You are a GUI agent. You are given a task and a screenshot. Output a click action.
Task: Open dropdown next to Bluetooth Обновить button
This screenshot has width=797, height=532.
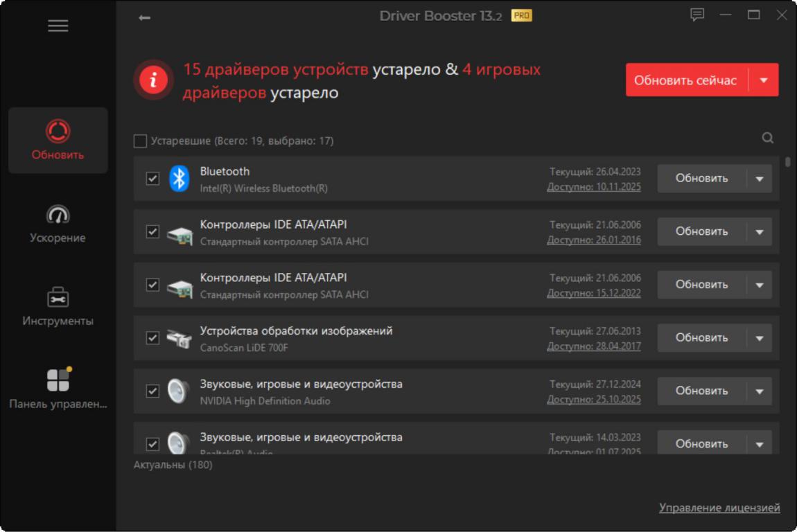[x=759, y=179]
